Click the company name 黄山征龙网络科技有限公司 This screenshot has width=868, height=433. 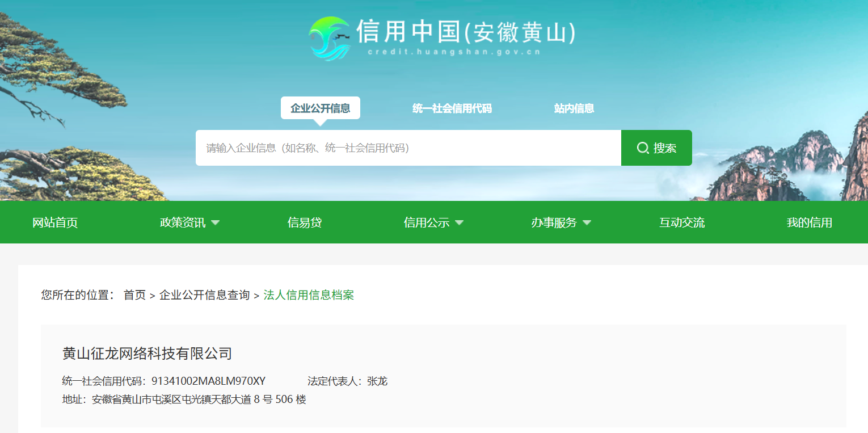(148, 354)
